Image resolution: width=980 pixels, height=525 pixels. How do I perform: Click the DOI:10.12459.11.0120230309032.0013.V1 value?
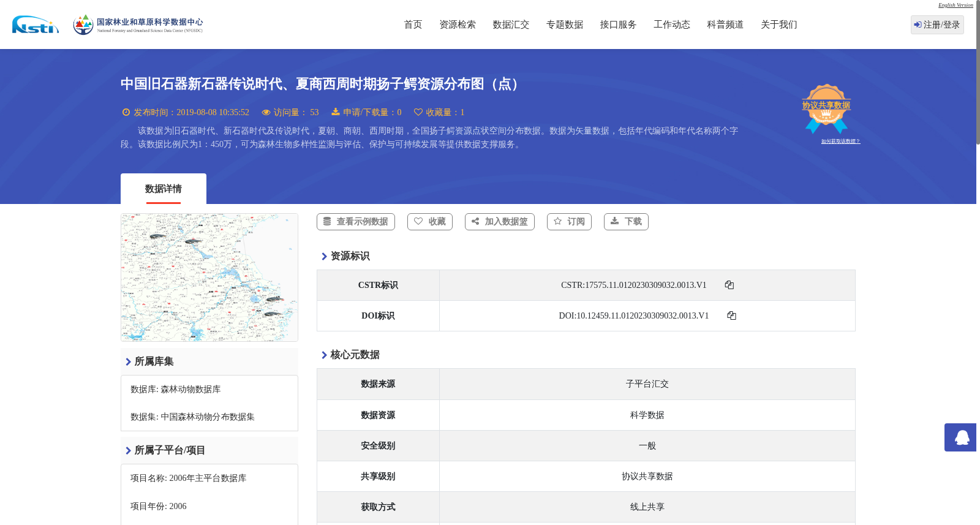[634, 315]
